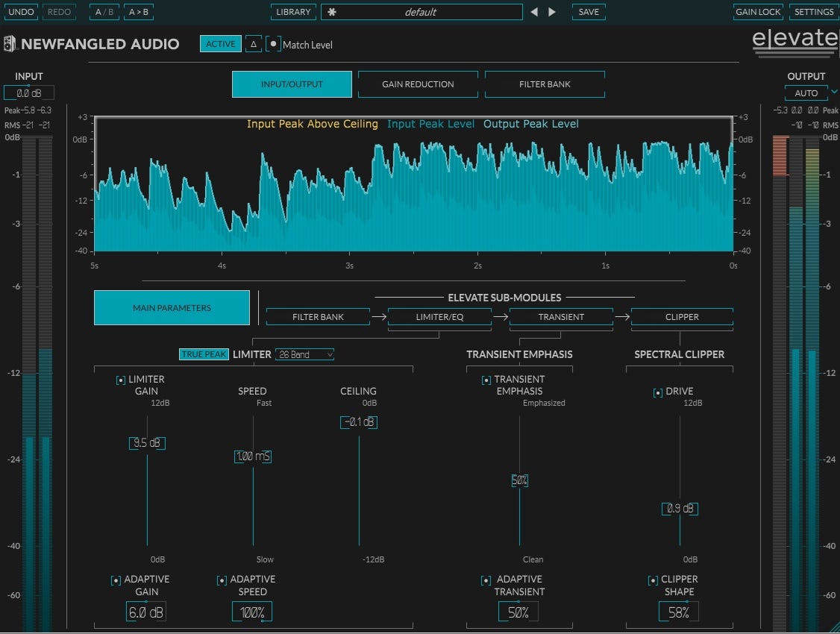Go to next preset arrow

click(x=552, y=12)
